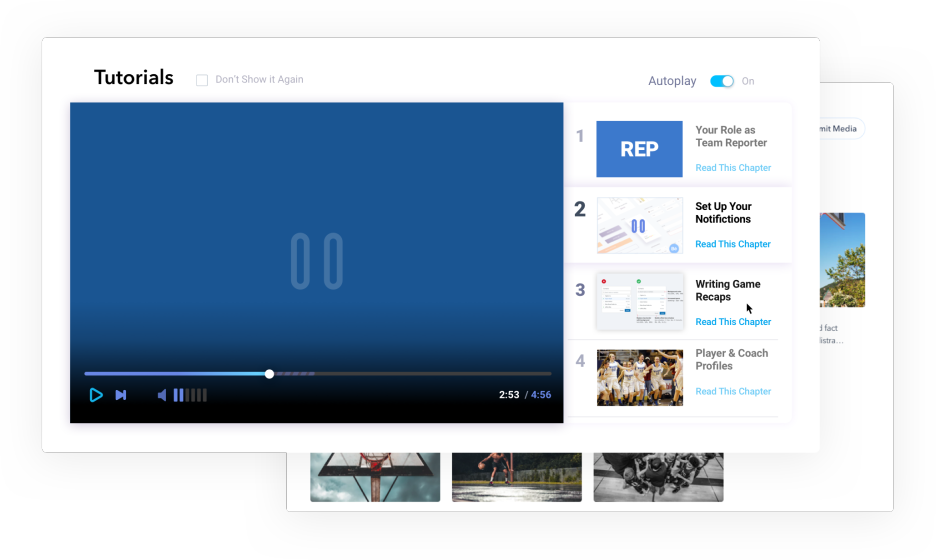Select the Player & Coach Profiles thumbnail
Viewport: 936px width, 560px height.
(x=639, y=377)
